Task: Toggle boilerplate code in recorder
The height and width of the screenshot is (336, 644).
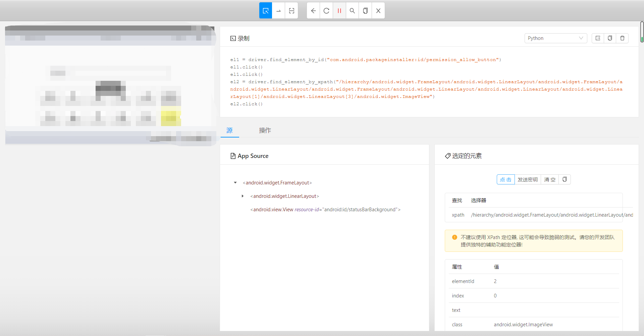Action: [x=598, y=38]
